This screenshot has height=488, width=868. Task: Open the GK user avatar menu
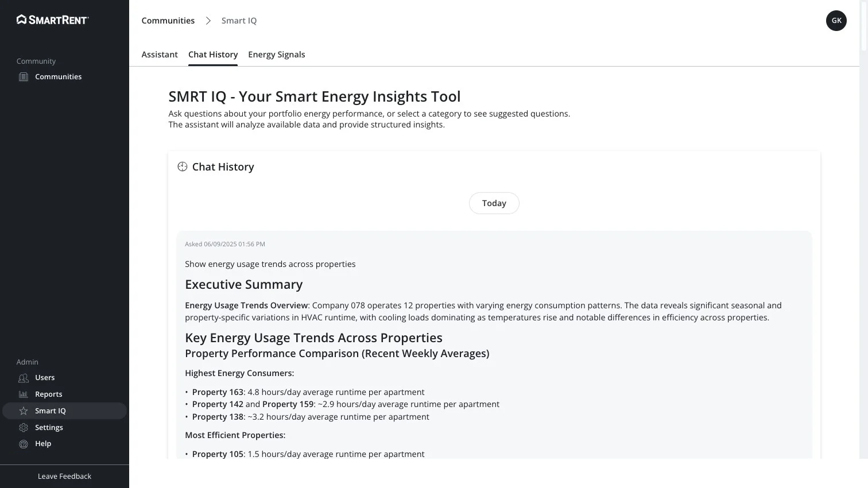836,21
